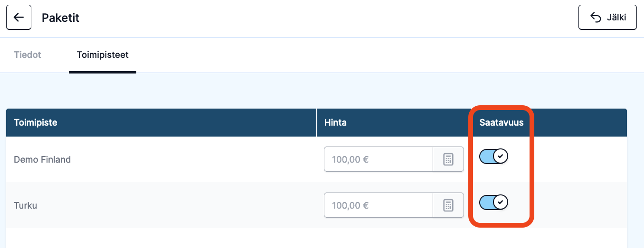Focus the Demo Finland price field

click(379, 159)
